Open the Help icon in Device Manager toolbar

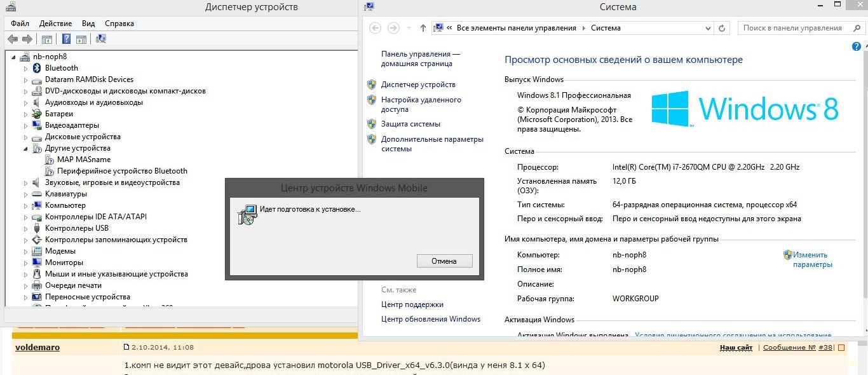point(66,39)
